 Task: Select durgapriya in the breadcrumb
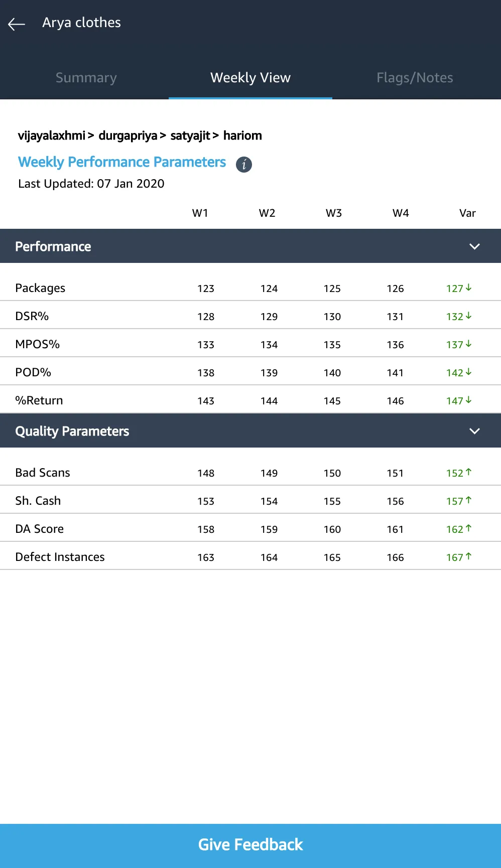128,135
